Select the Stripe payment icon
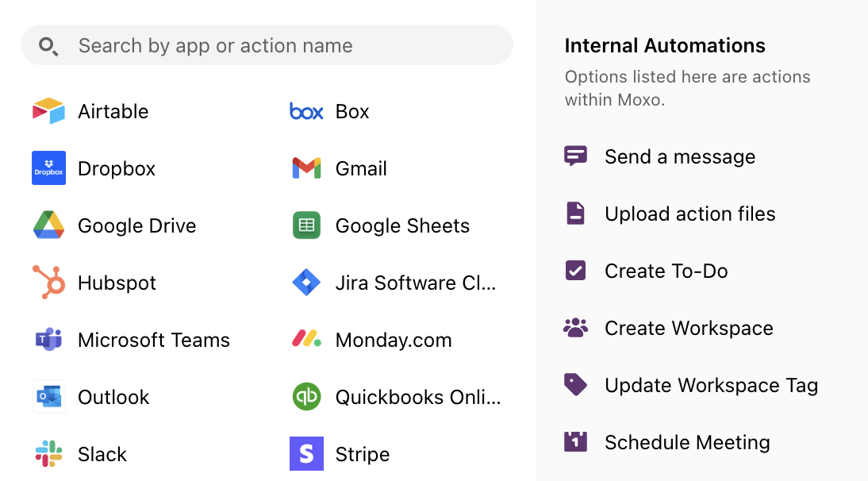Image resolution: width=868 pixels, height=481 pixels. click(x=306, y=454)
